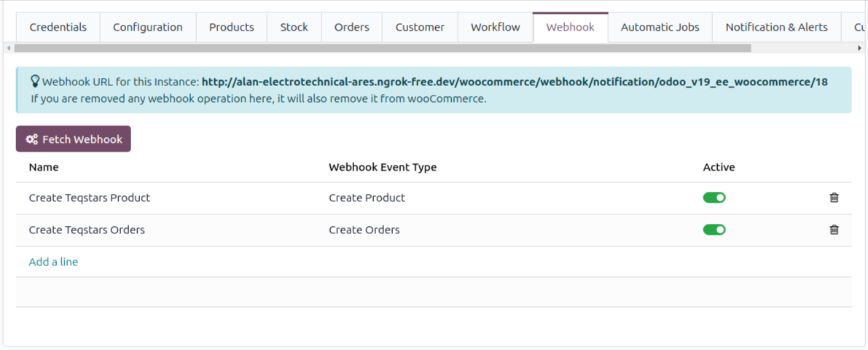868x350 pixels.
Task: Open the Credentials tab
Action: [58, 27]
